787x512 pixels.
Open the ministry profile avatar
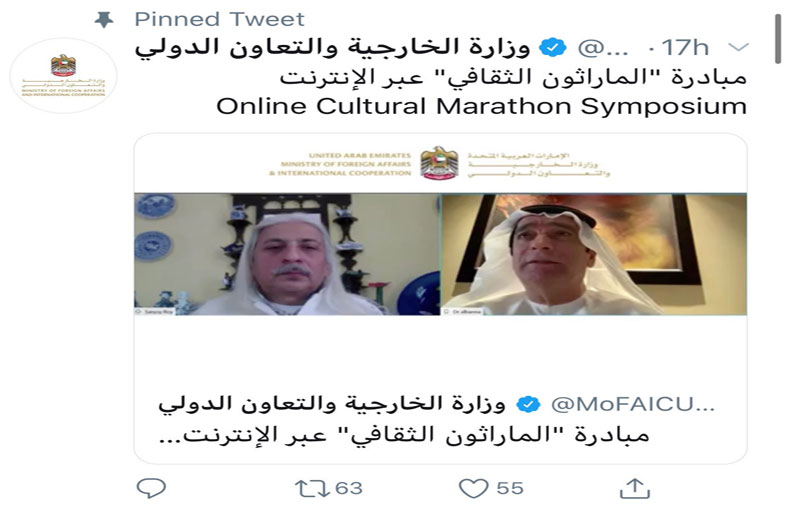click(64, 76)
